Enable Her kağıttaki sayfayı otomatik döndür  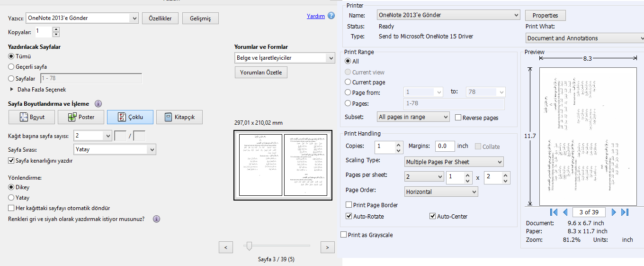click(11, 208)
